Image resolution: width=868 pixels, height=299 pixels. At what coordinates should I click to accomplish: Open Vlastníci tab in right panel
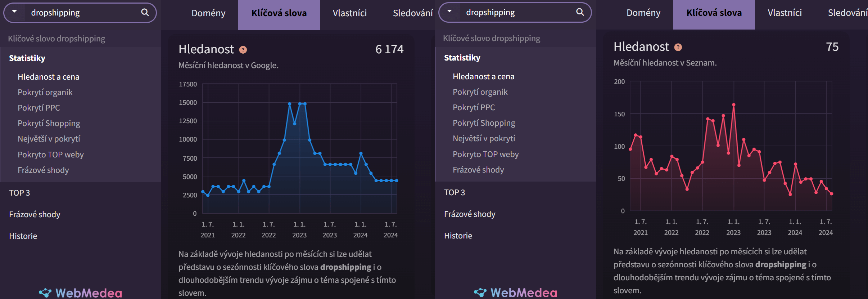pyautogui.click(x=785, y=13)
